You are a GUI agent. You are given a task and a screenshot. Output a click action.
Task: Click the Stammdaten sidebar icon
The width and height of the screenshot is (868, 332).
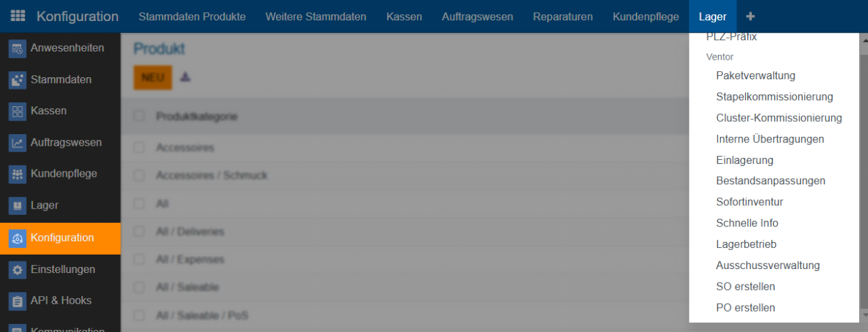(x=18, y=80)
